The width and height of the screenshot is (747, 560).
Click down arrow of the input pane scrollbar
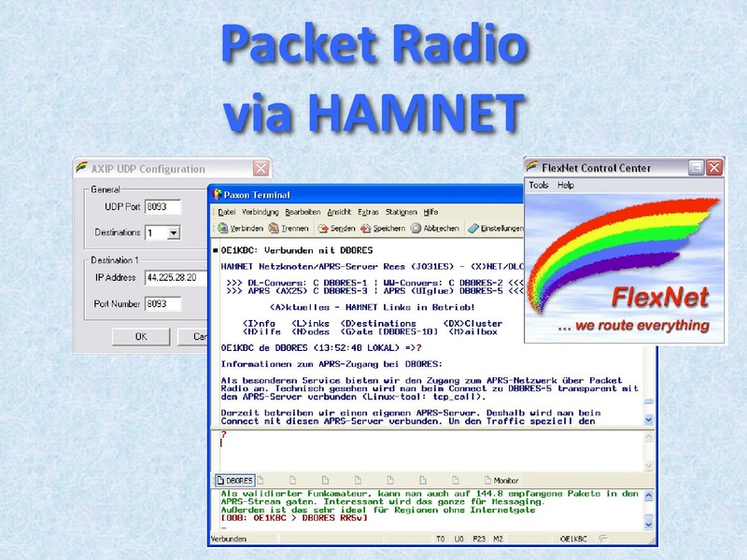[x=648, y=465]
